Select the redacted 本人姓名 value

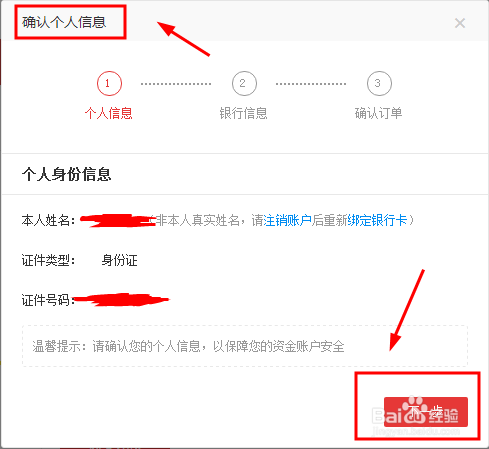point(118,221)
